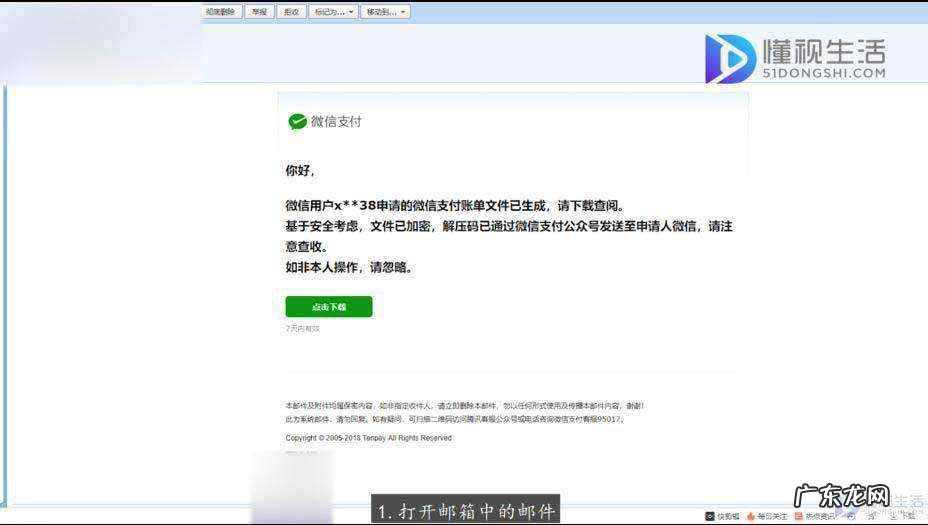Image resolution: width=928 pixels, height=525 pixels.
Task: Click the Copyright 2005-2018 Tenpay line
Action: click(x=369, y=438)
